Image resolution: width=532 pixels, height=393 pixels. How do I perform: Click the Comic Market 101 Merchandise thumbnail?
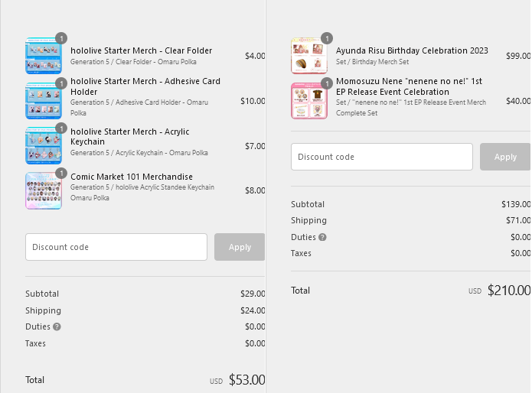click(43, 190)
